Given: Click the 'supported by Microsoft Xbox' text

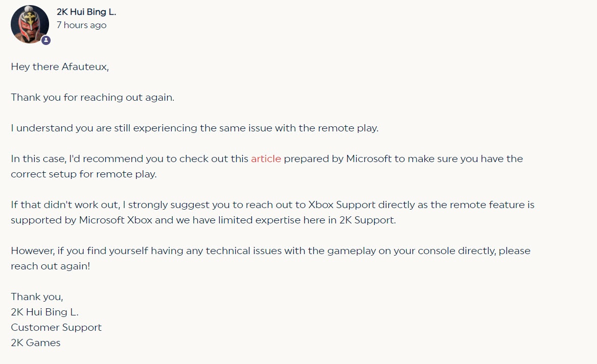Looking at the screenshot, I should point(81,220).
